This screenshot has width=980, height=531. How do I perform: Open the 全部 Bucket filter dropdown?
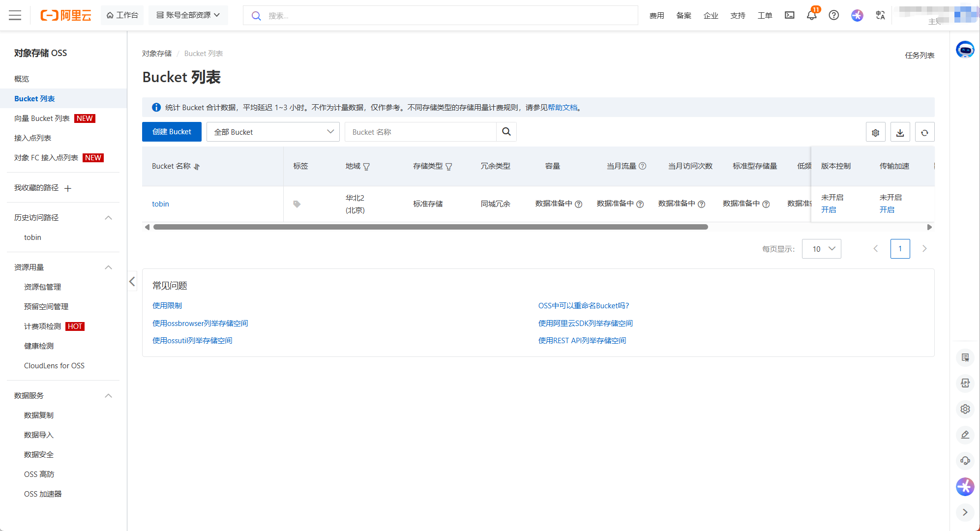[x=273, y=132]
